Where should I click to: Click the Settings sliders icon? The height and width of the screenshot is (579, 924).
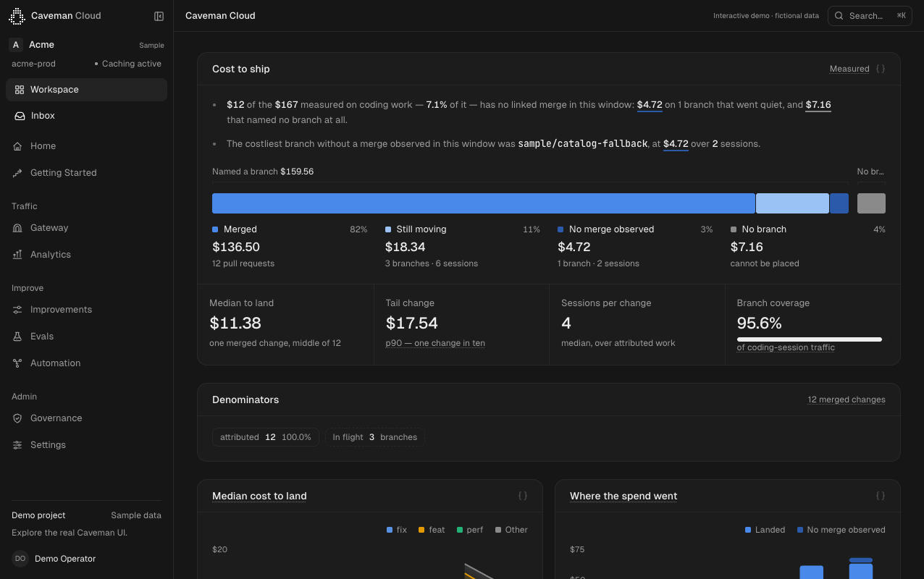[17, 445]
